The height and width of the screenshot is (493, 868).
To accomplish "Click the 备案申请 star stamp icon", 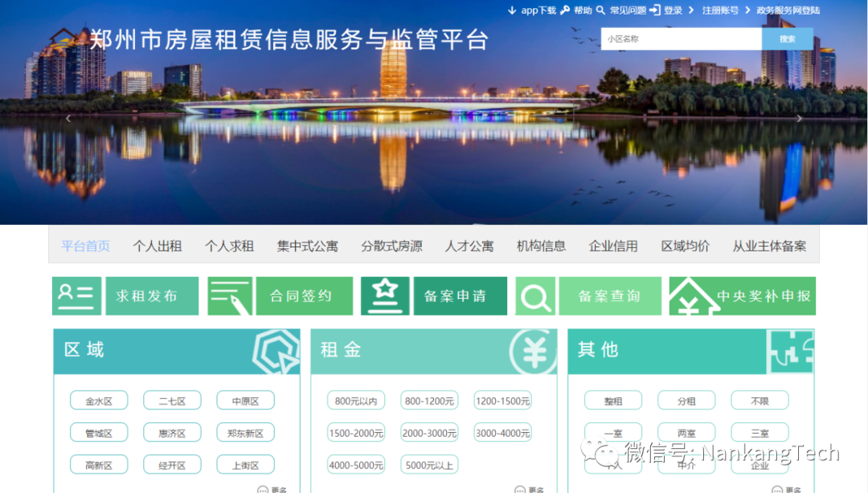I will [385, 296].
